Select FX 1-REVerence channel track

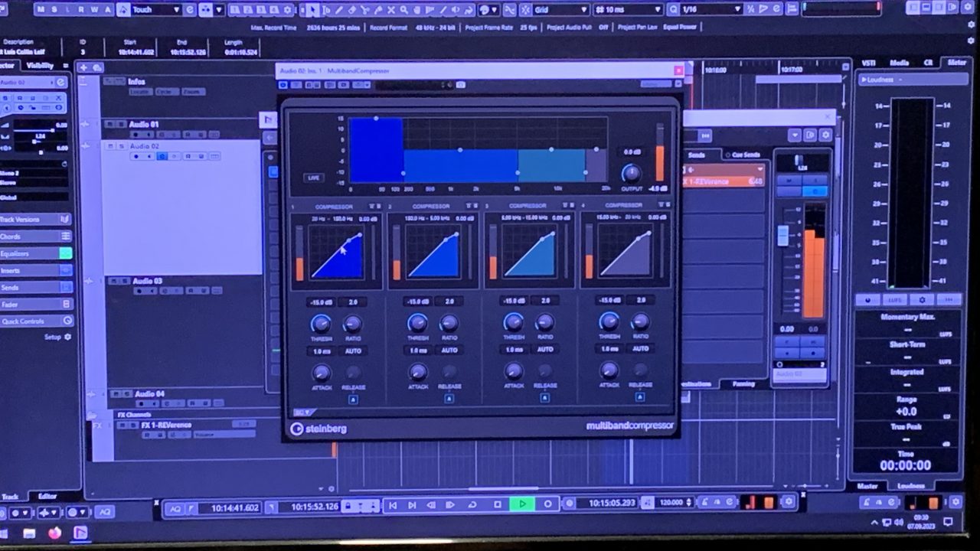coord(166,425)
